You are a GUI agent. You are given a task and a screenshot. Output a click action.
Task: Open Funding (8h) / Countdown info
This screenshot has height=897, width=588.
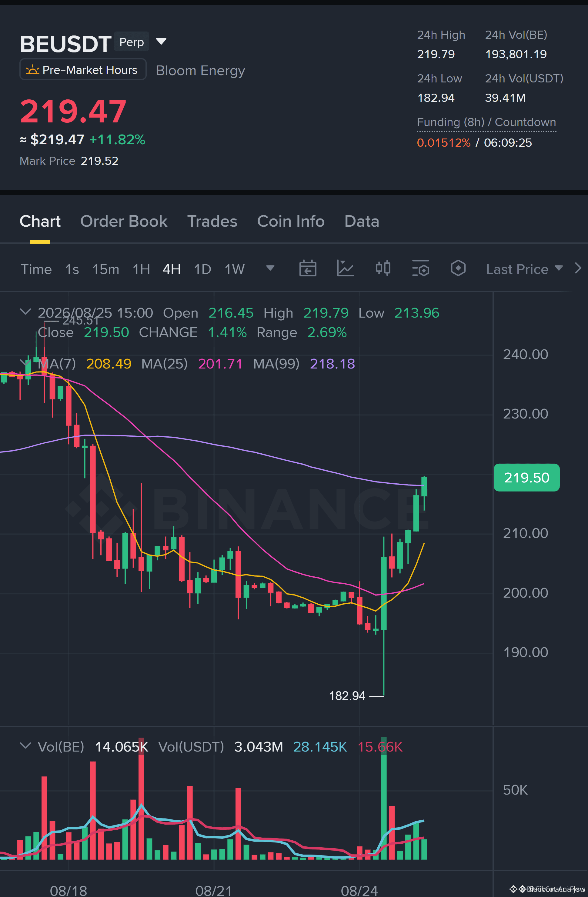point(486,122)
